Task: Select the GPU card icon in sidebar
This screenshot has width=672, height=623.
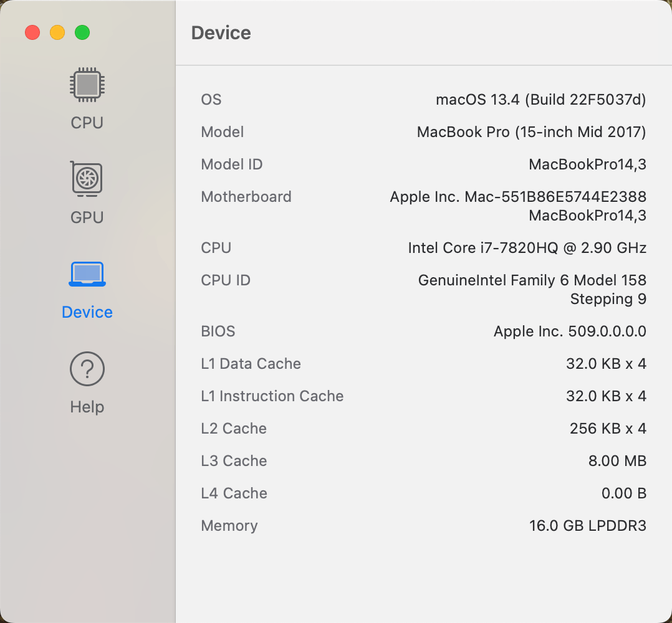Action: point(87,179)
